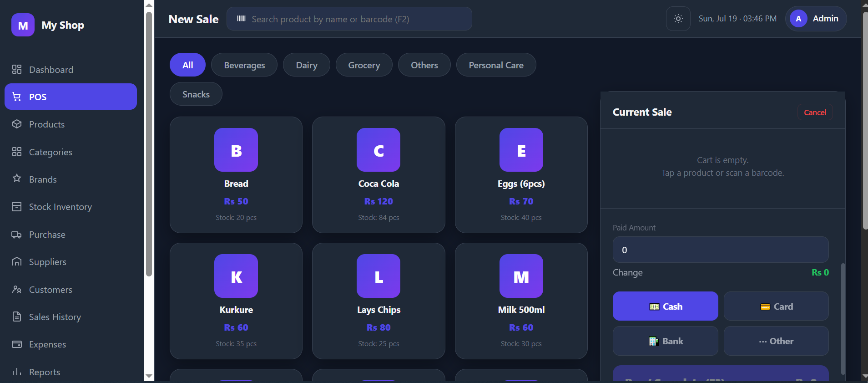The image size is (868, 383).
Task: Open Sales History in sidebar
Action: pyautogui.click(x=71, y=317)
